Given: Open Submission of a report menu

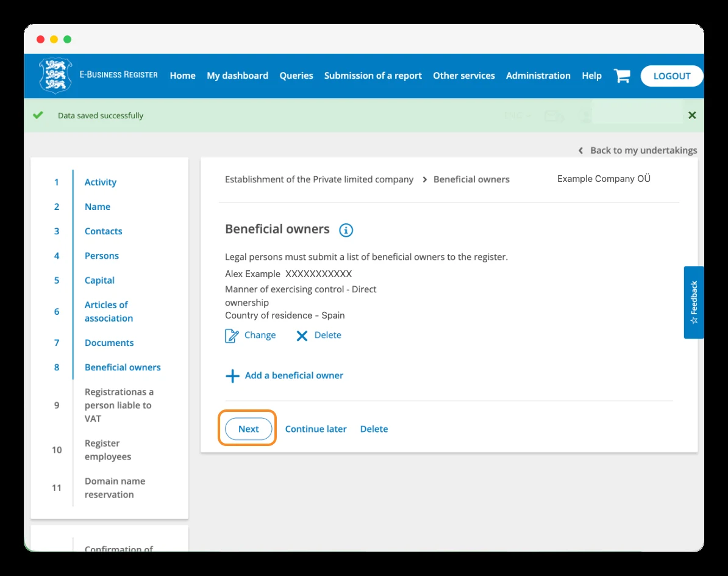Looking at the screenshot, I should pyautogui.click(x=373, y=76).
